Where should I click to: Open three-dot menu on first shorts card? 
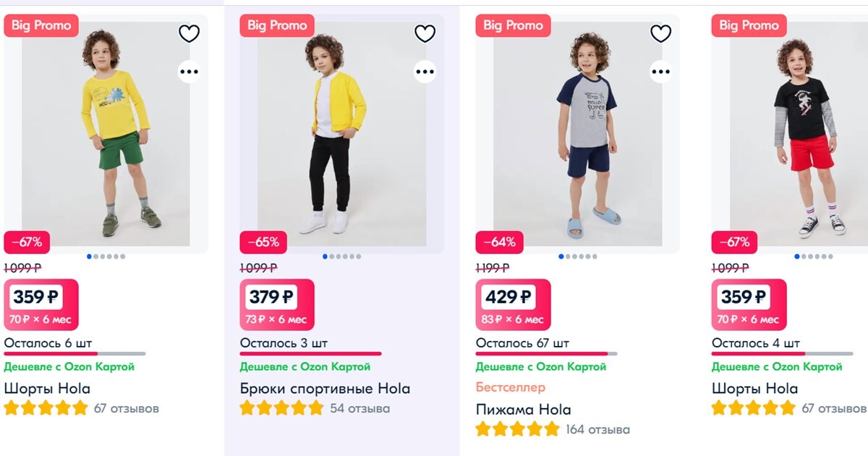click(189, 72)
